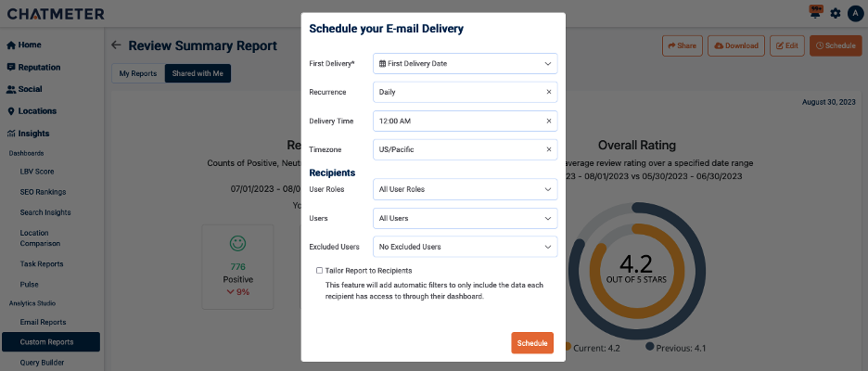
Task: Click the user avatar icon
Action: tap(854, 13)
